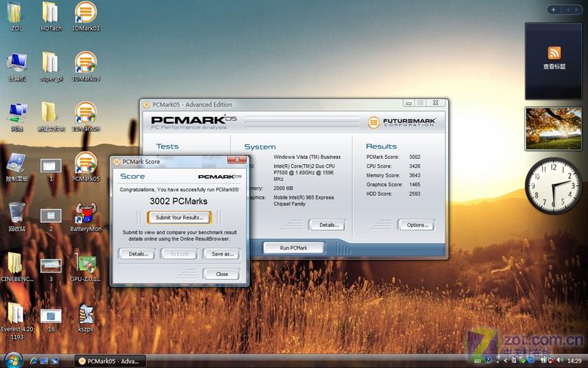Click Submit Your Results button
Screen dimensions: 588x368
[179, 217]
